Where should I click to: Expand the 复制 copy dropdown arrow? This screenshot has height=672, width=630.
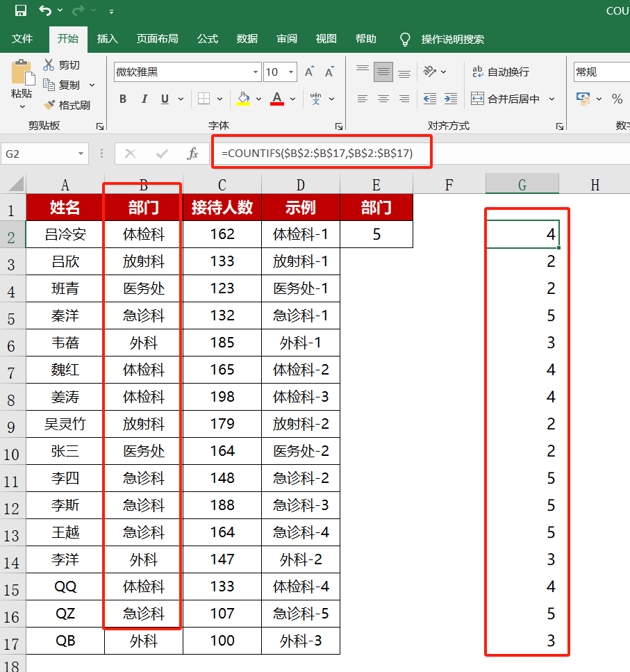(x=92, y=85)
